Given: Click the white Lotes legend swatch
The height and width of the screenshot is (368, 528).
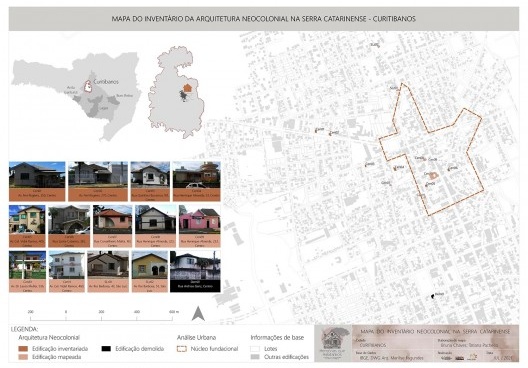Looking at the screenshot, I should (x=255, y=349).
